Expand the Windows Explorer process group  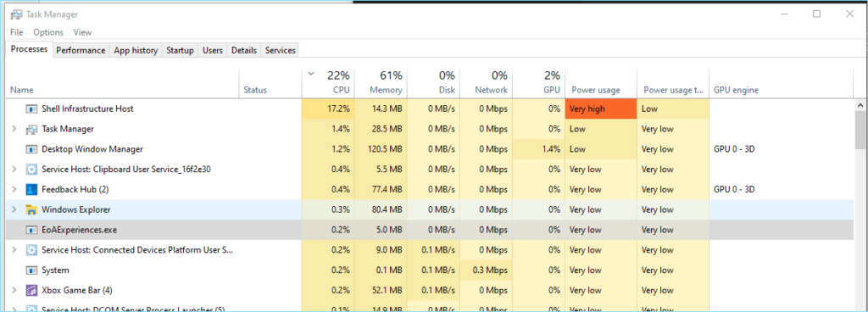pyautogui.click(x=14, y=209)
